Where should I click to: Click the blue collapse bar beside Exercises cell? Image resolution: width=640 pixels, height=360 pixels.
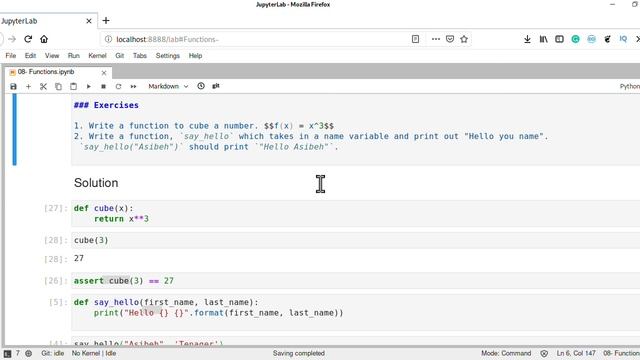(x=15, y=129)
